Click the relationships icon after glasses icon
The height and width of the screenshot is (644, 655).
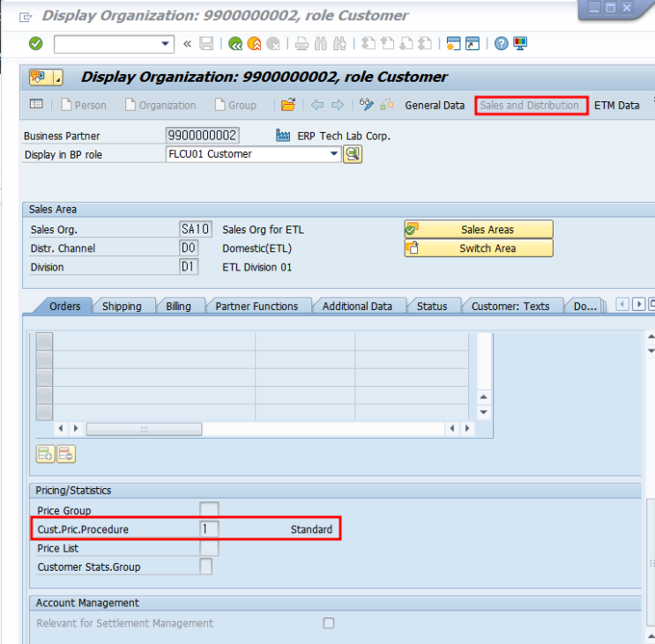coord(387,104)
